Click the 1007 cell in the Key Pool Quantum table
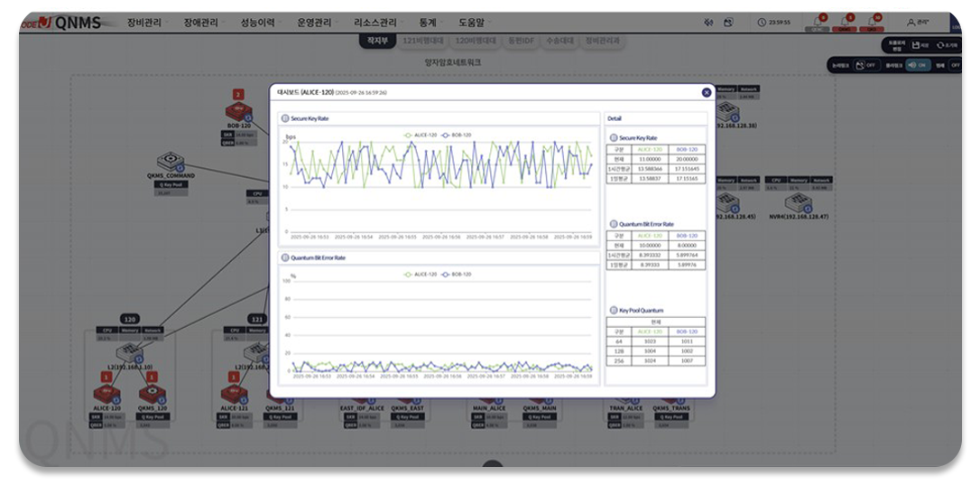Image resolution: width=980 pixels, height=495 pixels. click(x=687, y=361)
